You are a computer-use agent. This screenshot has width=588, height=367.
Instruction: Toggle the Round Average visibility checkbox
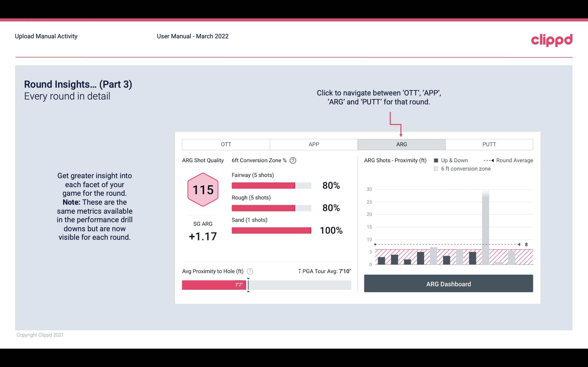pos(489,160)
